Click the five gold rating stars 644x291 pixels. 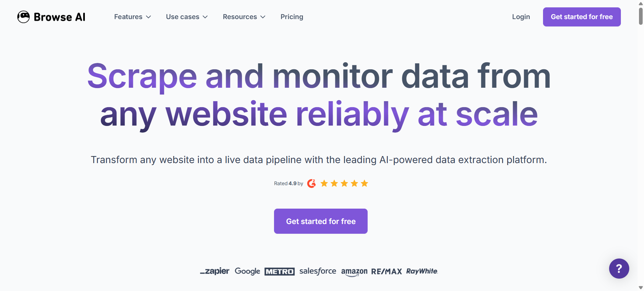point(344,184)
